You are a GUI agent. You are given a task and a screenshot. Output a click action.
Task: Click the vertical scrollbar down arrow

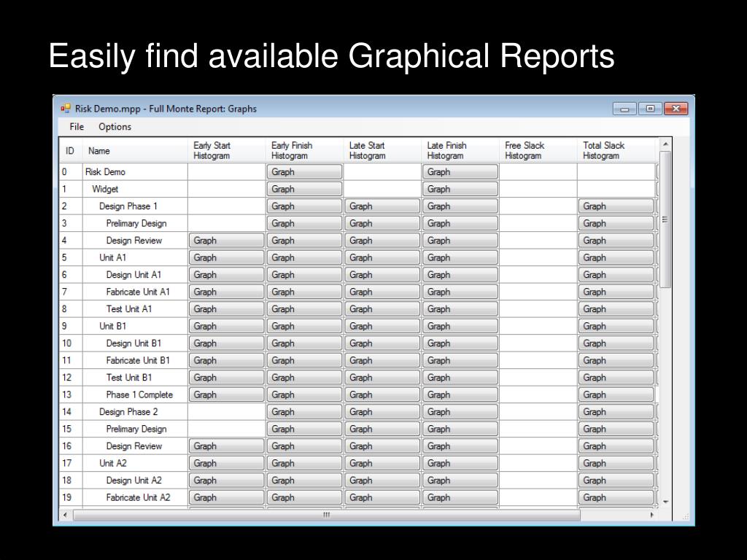point(665,502)
